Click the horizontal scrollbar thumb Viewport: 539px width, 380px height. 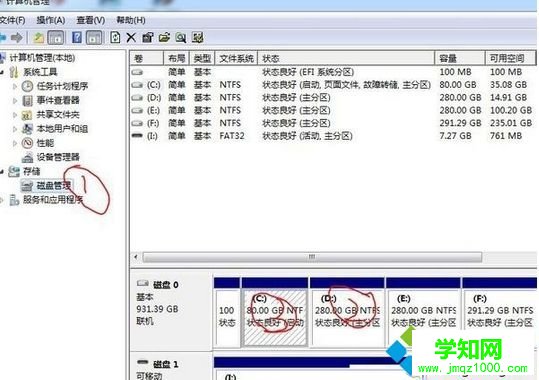[312, 257]
